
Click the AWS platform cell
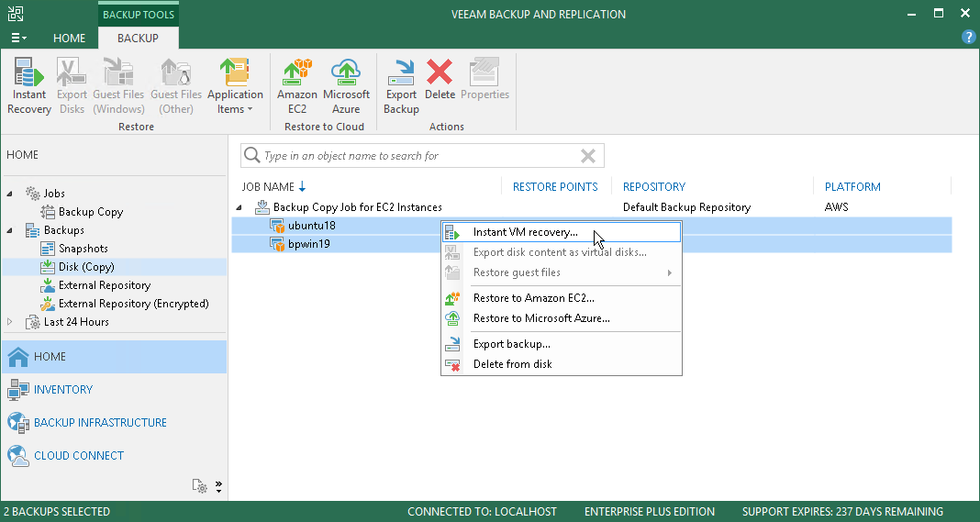tap(836, 207)
